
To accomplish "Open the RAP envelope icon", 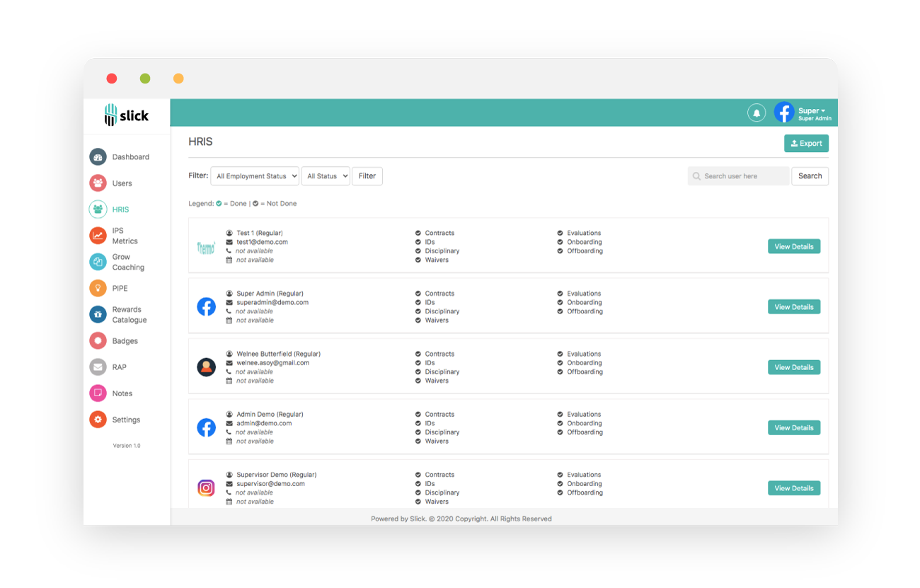I will pos(98,367).
